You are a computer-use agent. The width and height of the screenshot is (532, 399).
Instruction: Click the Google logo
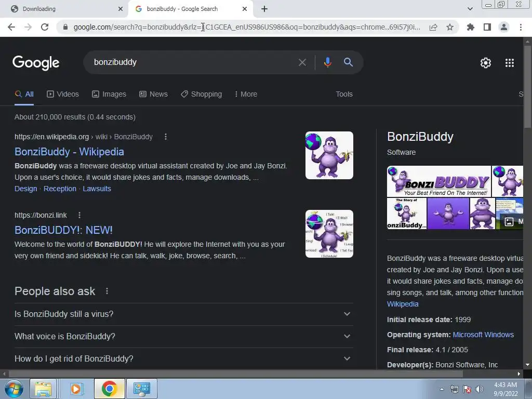(36, 63)
